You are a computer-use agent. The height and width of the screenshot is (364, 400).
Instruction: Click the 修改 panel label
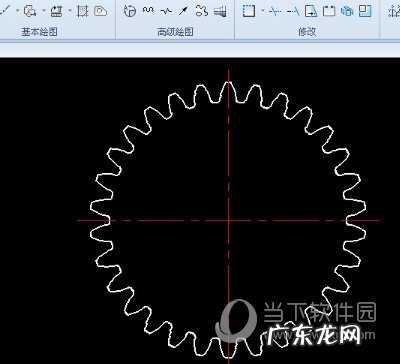tap(307, 32)
